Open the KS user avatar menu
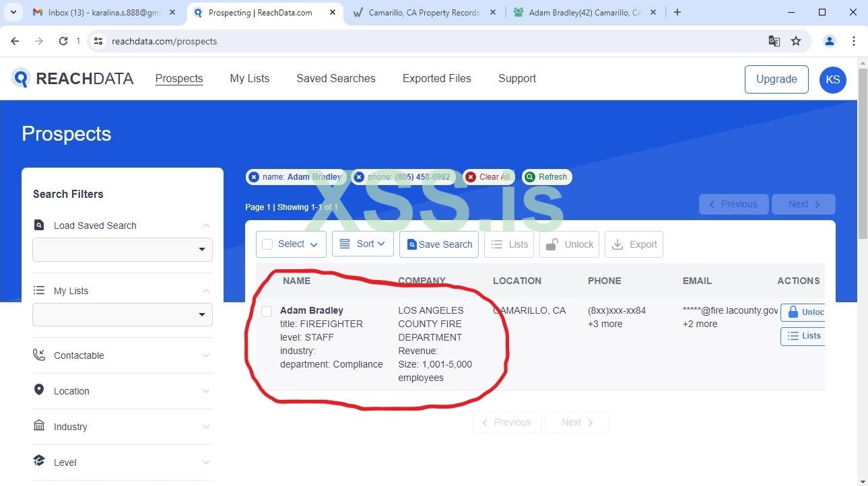The height and width of the screenshot is (486, 868). [833, 79]
